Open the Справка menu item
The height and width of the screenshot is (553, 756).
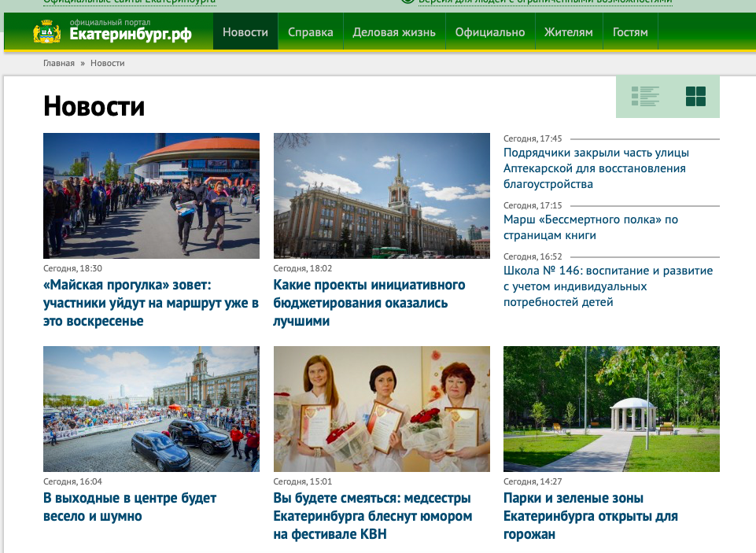310,32
